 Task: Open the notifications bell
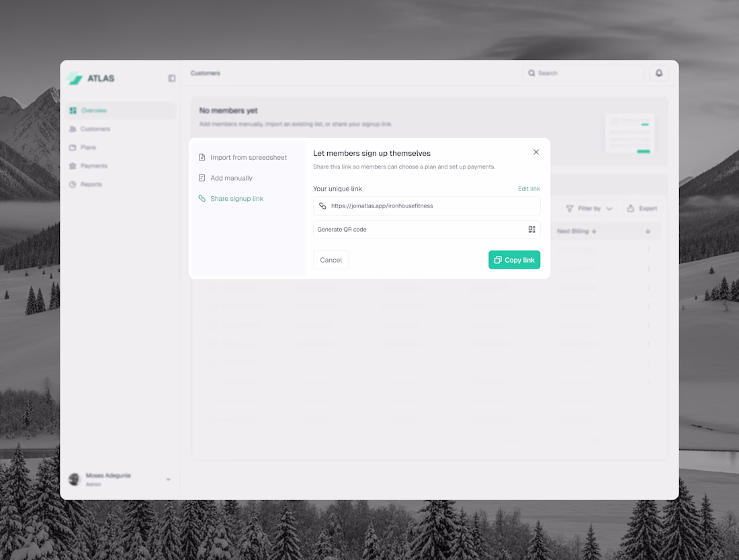pos(659,73)
